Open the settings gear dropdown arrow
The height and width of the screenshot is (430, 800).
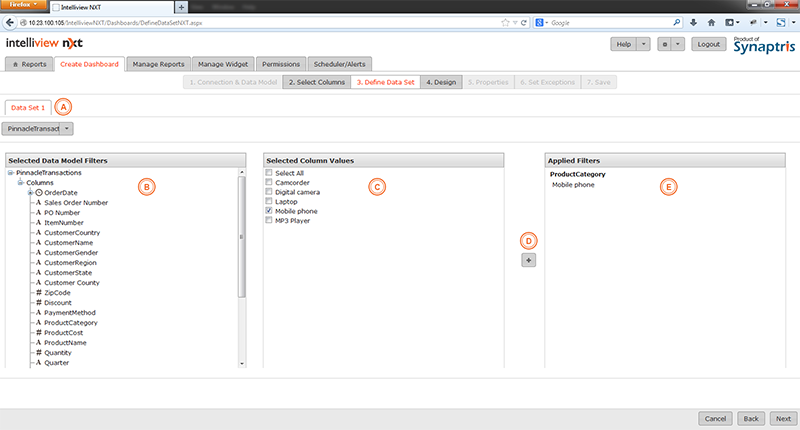click(x=679, y=44)
